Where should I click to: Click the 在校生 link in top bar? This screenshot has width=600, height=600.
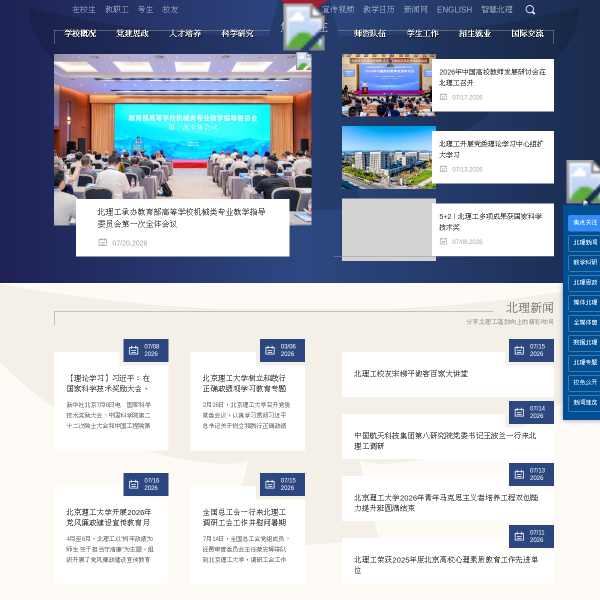pos(84,10)
